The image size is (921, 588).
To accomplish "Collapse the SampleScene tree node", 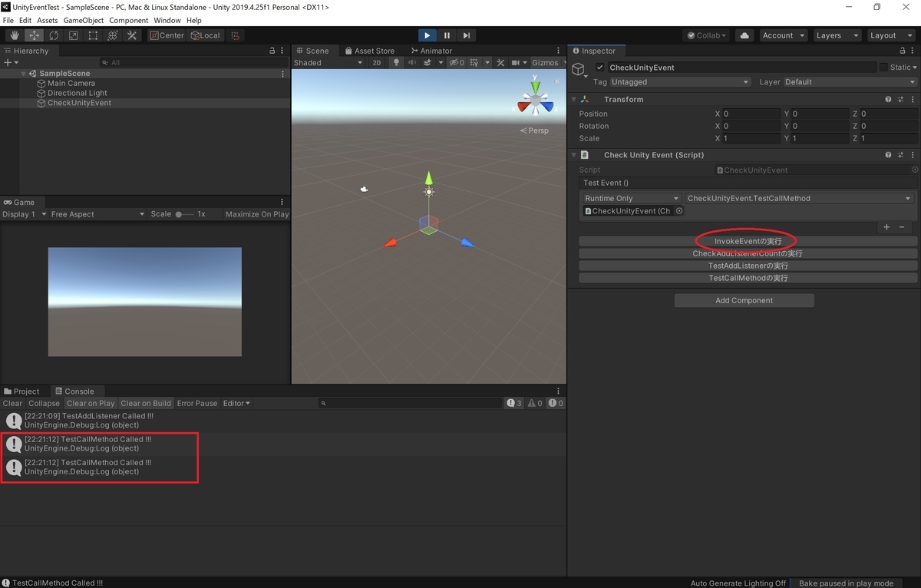I will pyautogui.click(x=25, y=74).
